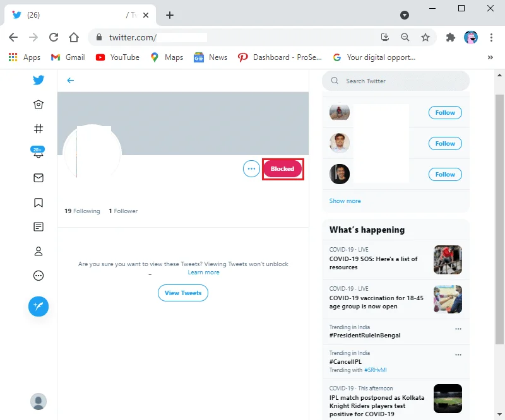This screenshot has height=420, width=505.
Task: Open the Extensions puzzle icon
Action: click(x=451, y=37)
